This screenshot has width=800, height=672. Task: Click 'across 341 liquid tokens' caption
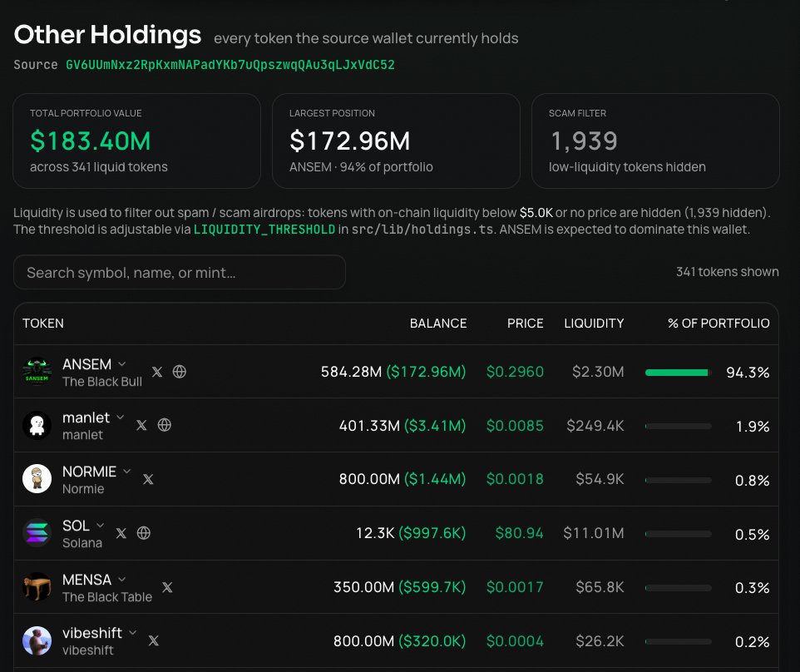99,167
